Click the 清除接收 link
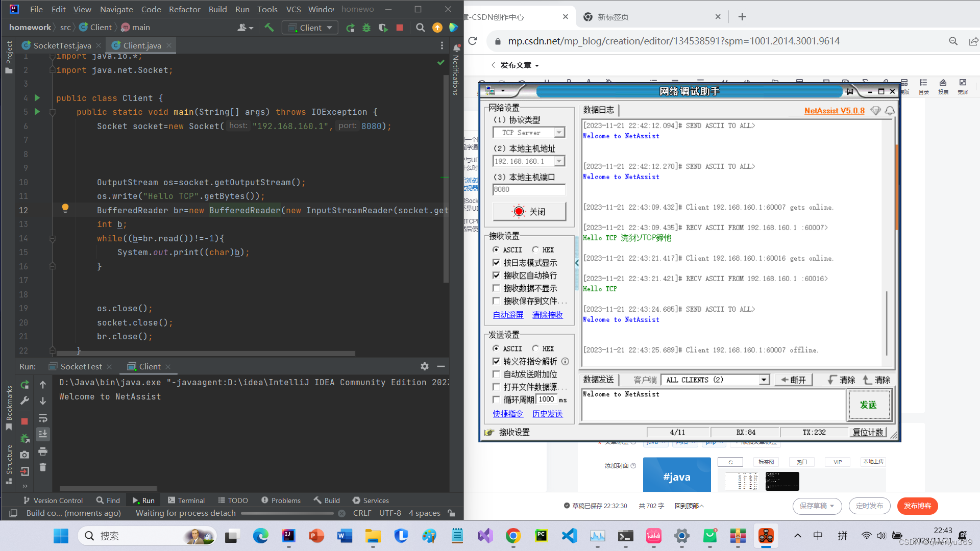The width and height of the screenshot is (980, 551). point(547,315)
